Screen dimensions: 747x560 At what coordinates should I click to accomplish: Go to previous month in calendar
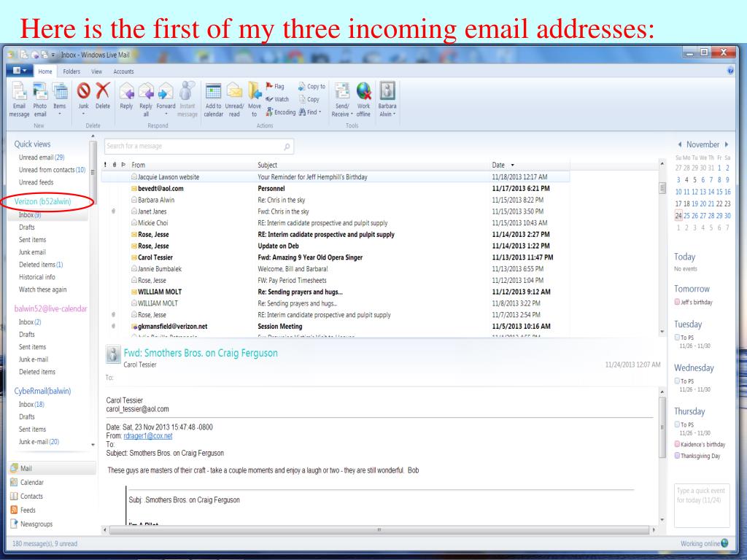[679, 144]
